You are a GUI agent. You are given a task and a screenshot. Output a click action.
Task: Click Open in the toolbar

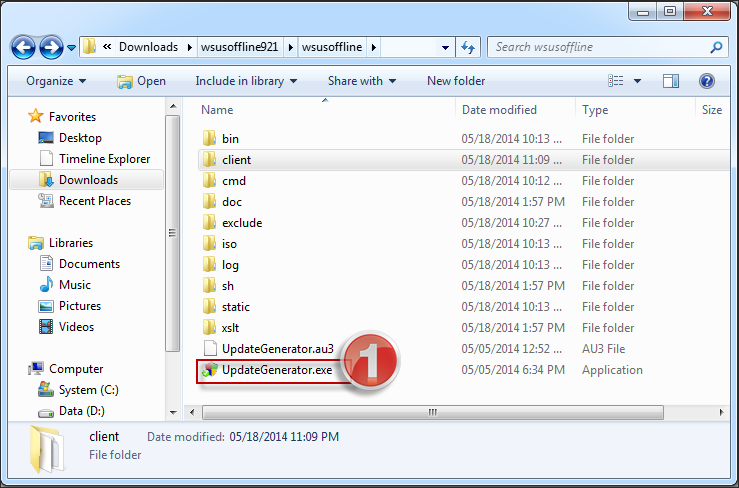pos(141,81)
